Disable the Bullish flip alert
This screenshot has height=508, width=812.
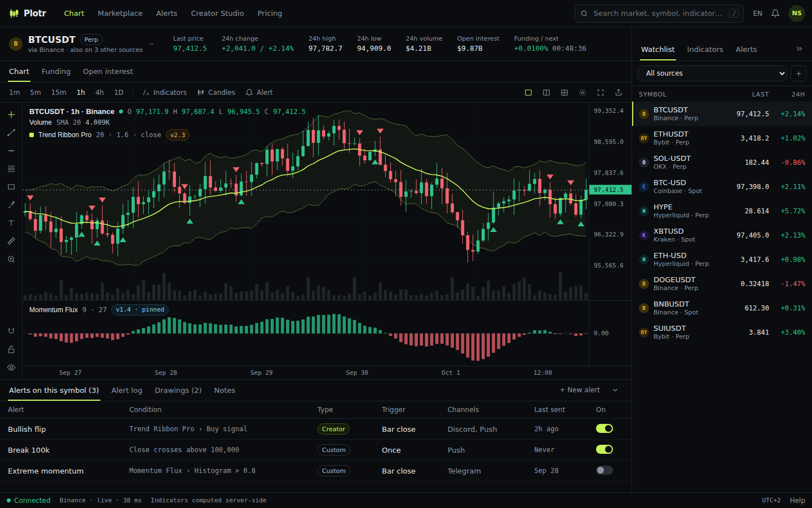[x=604, y=428]
